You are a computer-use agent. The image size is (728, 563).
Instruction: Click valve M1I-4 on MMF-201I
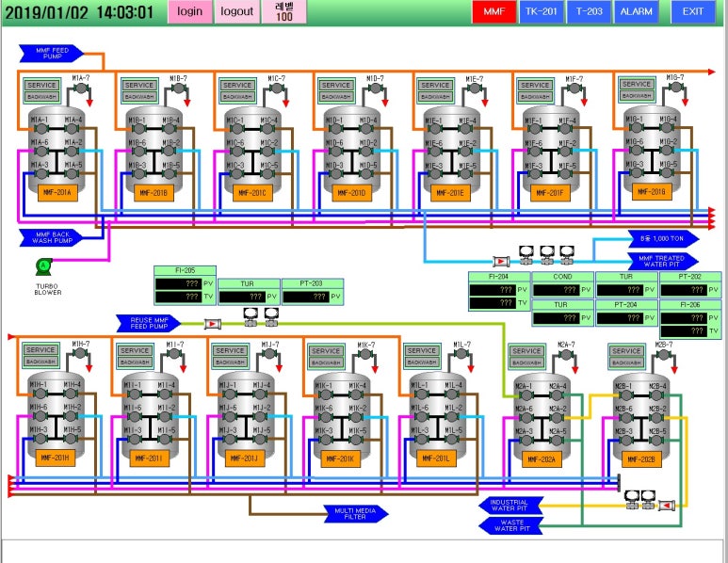[x=165, y=394]
